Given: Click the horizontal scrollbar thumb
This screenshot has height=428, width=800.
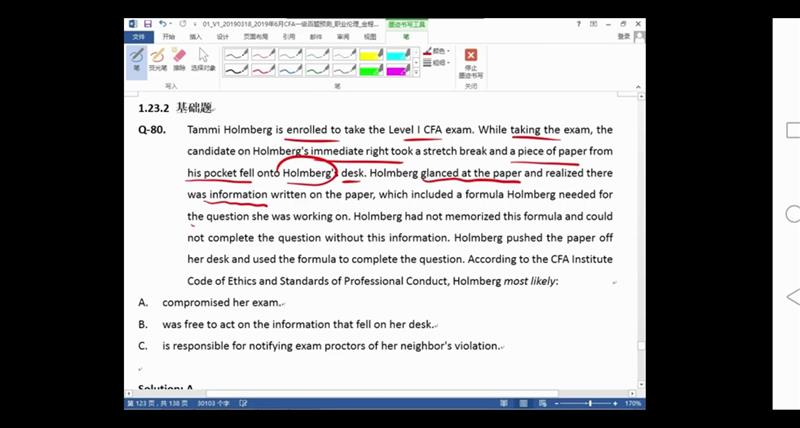Looking at the screenshot, I should coord(382,393).
